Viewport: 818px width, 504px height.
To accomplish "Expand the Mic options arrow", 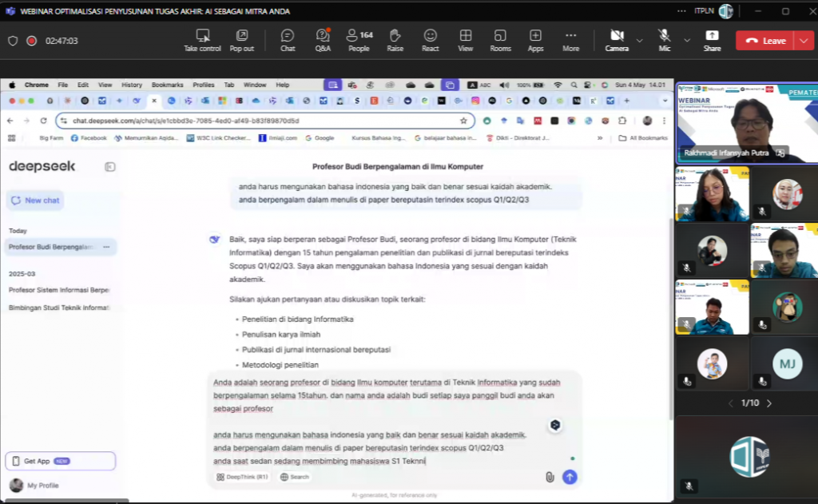I will click(x=687, y=40).
